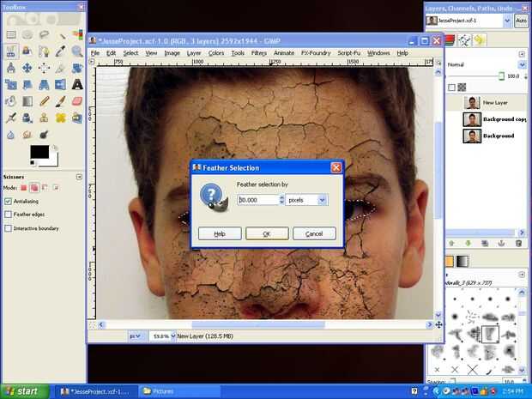Viewport: 532px width, 399px height.
Task: Open the Layers panel configuration menu arrow
Action: pyautogui.click(x=522, y=53)
